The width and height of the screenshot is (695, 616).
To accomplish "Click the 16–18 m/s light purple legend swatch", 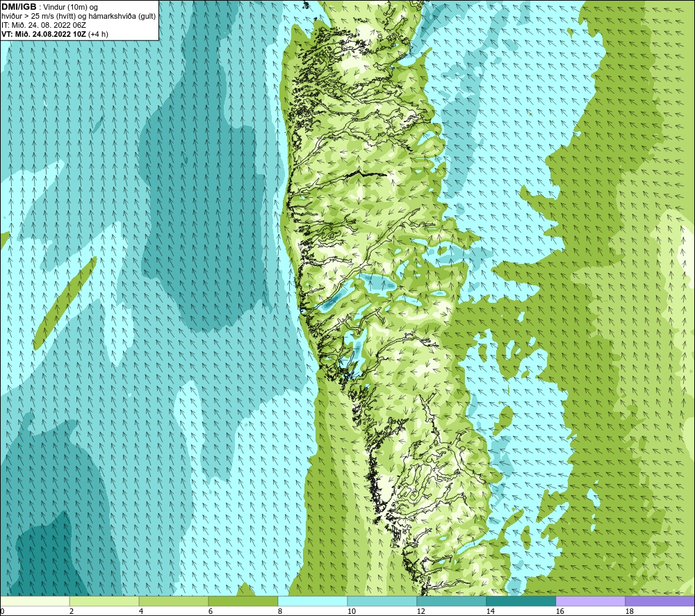I will (590, 601).
